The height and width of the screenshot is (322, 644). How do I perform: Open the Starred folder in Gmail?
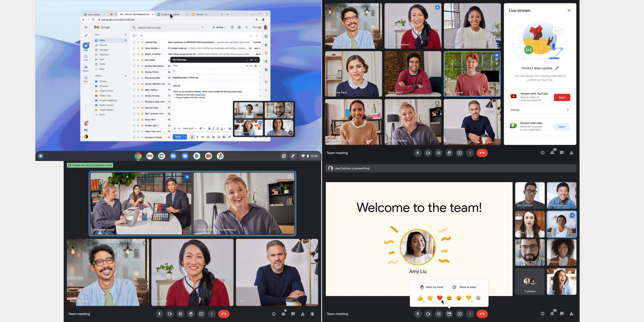click(103, 45)
